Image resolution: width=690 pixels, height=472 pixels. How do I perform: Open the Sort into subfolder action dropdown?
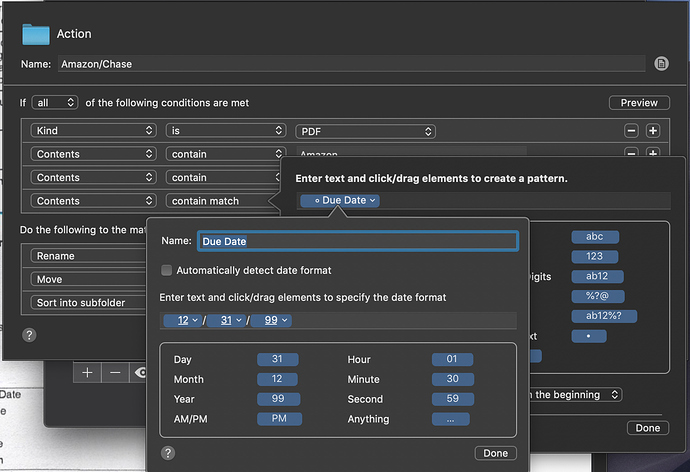[x=88, y=303]
